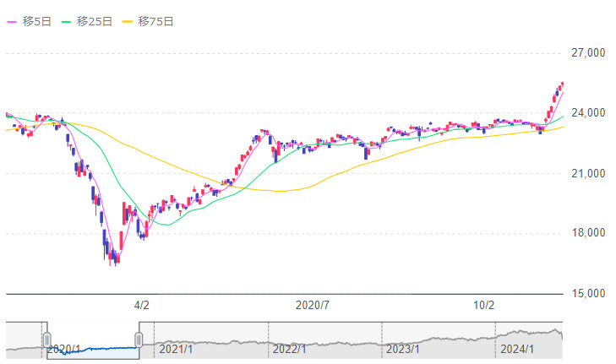Image resolution: width=616 pixels, height=364 pixels.
Task: Click the 27,000 price axis label
Action: click(589, 52)
